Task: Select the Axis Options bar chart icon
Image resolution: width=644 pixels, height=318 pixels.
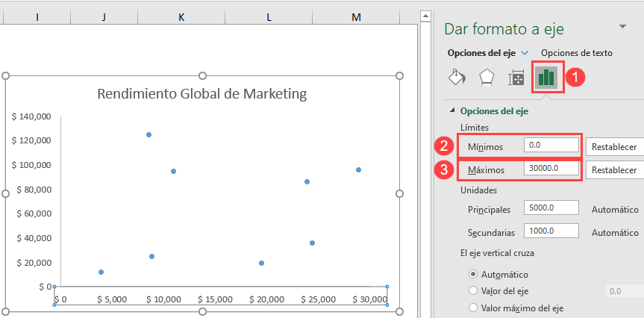Action: coord(545,77)
